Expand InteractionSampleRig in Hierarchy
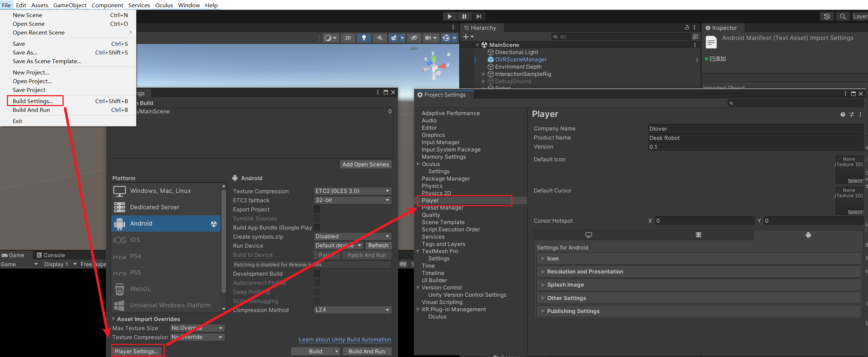The height and width of the screenshot is (357, 868). pos(484,74)
